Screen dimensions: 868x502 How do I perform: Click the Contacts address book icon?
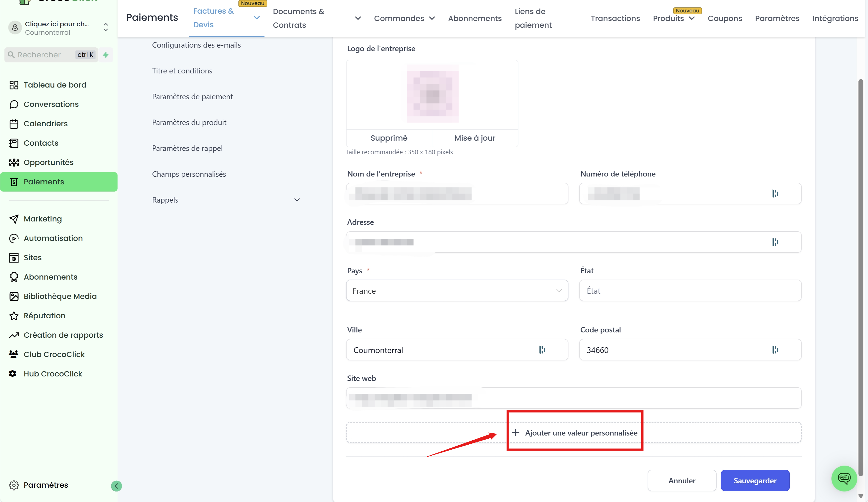click(x=14, y=143)
